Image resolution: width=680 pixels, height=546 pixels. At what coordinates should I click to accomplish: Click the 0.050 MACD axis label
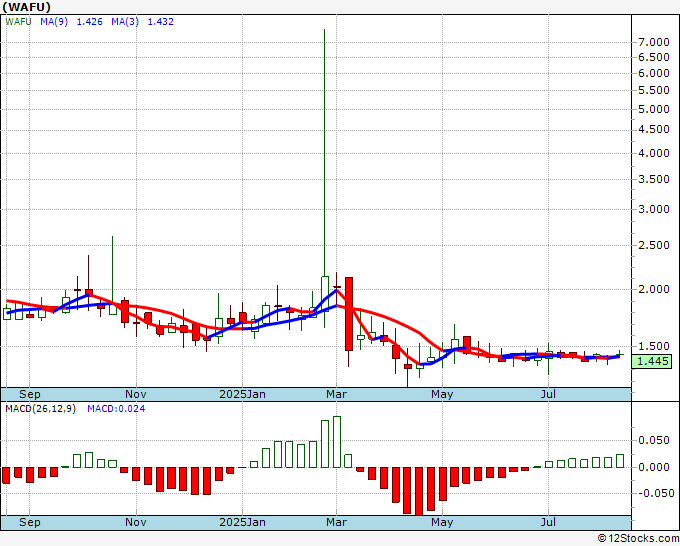[654, 441]
